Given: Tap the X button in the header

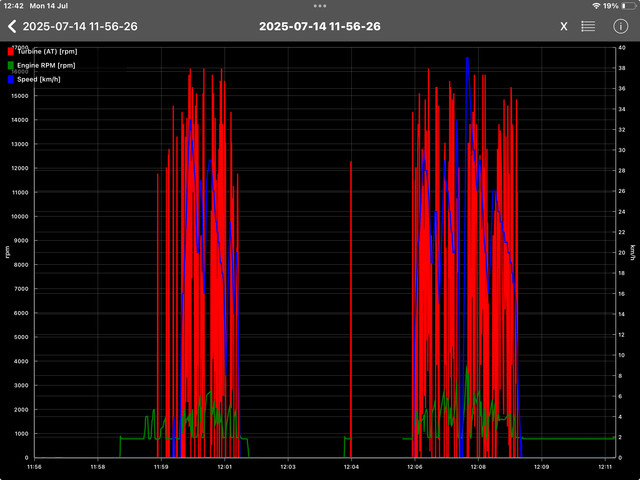Looking at the screenshot, I should click(x=564, y=27).
